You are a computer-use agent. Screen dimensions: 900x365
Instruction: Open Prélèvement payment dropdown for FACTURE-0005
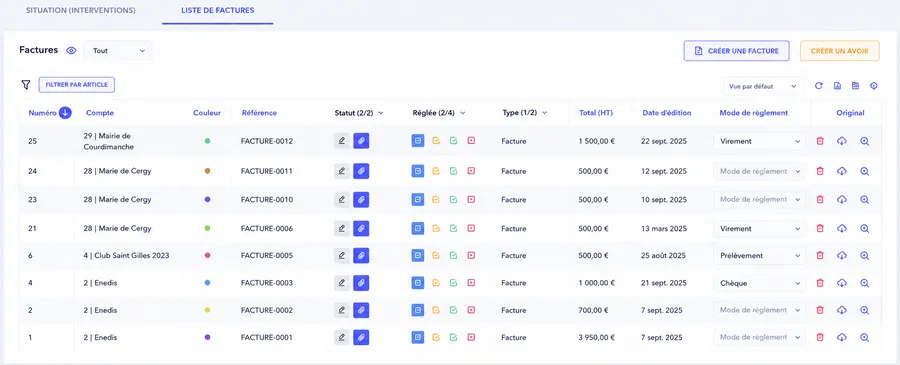[x=759, y=255]
